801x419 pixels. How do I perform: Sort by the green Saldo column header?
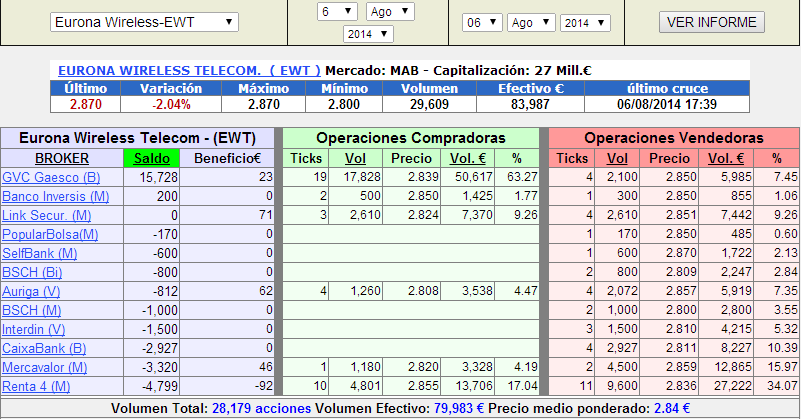pos(151,158)
